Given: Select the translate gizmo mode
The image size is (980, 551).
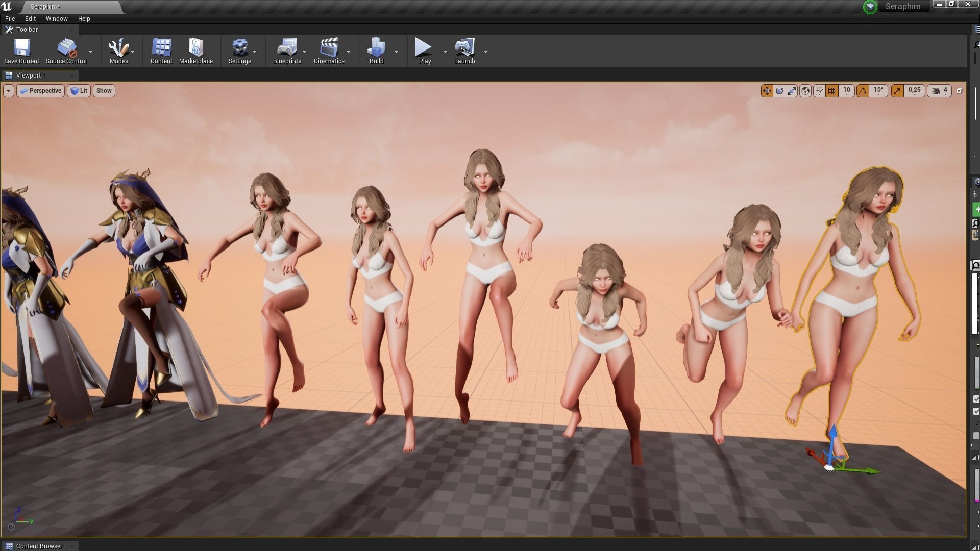Looking at the screenshot, I should tap(767, 91).
